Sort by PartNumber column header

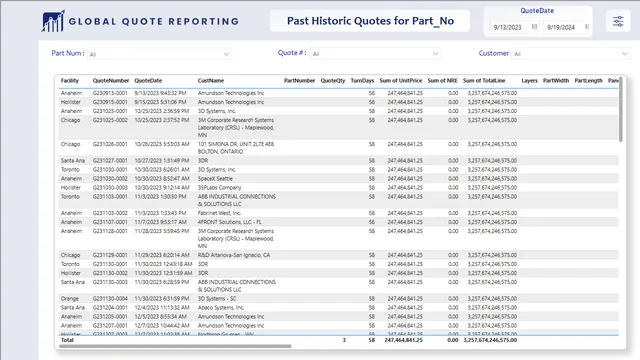click(299, 80)
